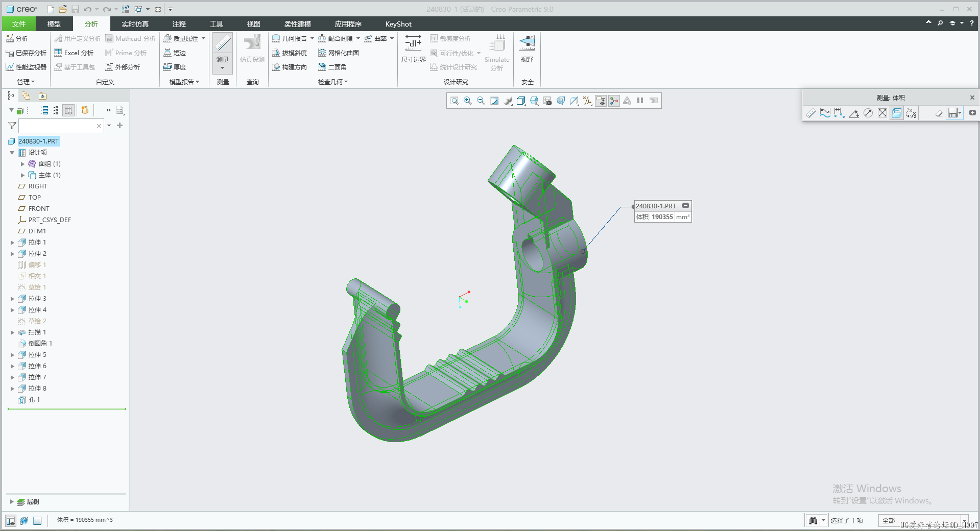Click the eraser clear-selection icon in measure panel
Image resolution: width=980 pixels, height=531 pixels.
click(939, 113)
